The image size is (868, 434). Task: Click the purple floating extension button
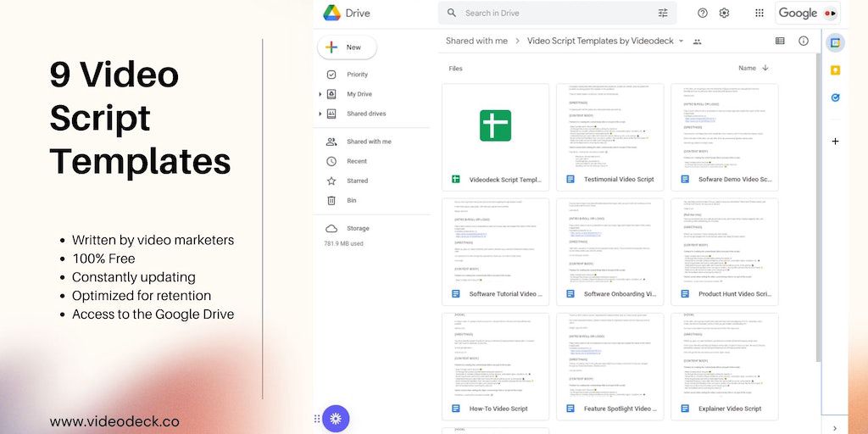335,419
